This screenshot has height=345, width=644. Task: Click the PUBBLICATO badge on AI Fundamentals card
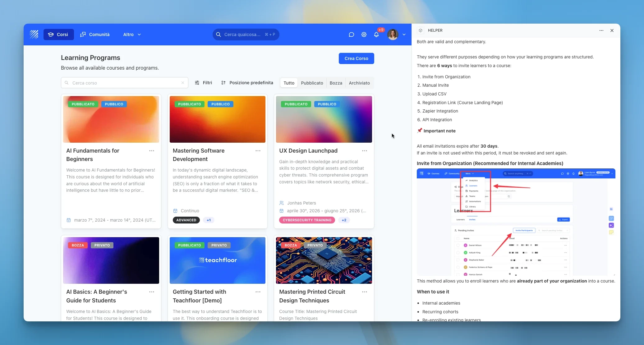pyautogui.click(x=83, y=104)
